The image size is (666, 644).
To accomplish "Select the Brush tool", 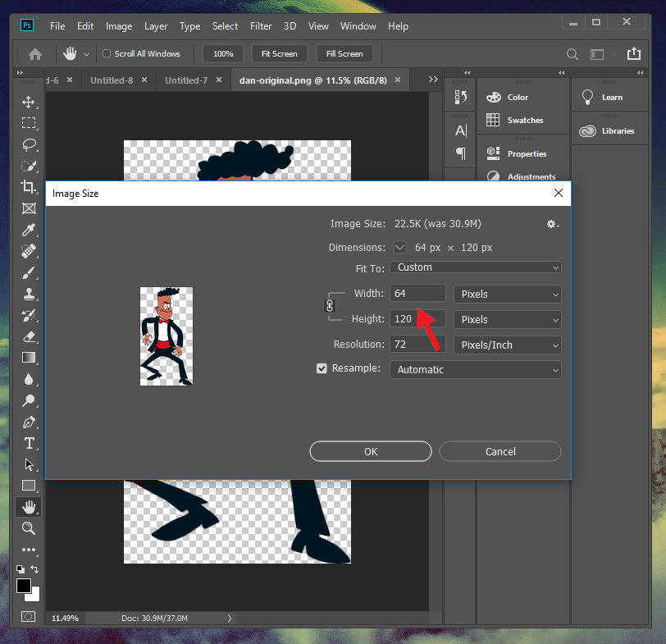I will click(x=29, y=272).
